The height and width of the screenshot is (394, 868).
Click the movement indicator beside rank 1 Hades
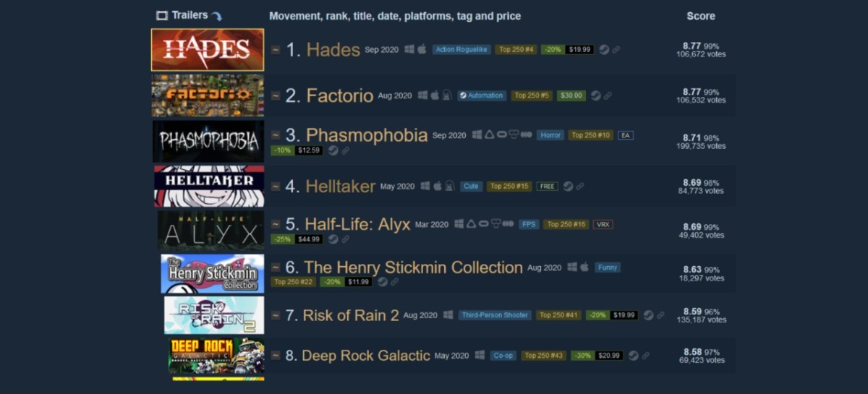(276, 50)
